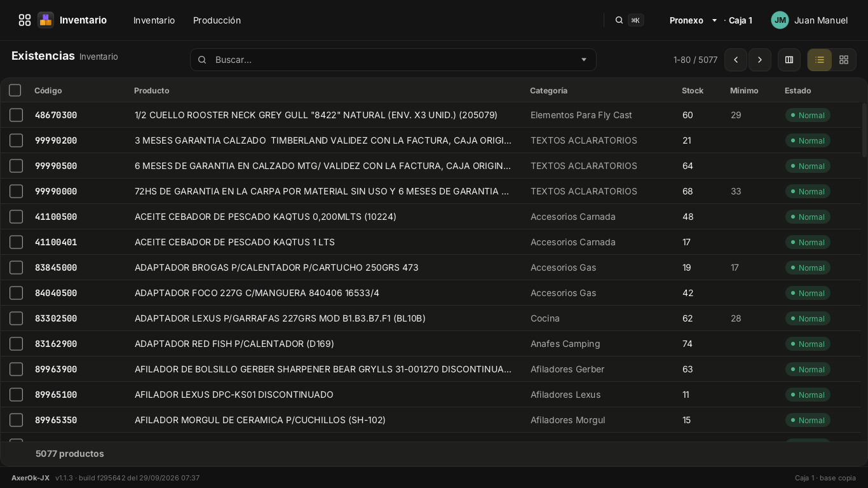Open global search magnifier icon in top bar
Screen dimensions: 868x488
tap(619, 20)
